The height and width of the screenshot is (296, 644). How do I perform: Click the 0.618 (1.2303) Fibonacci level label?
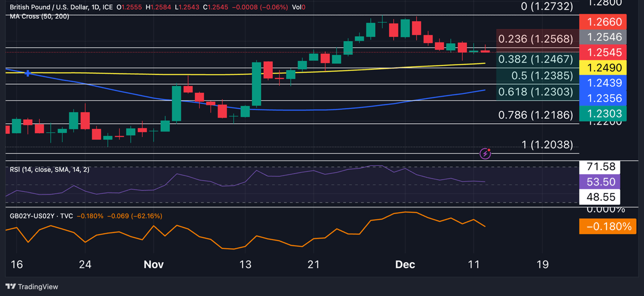pyautogui.click(x=535, y=92)
